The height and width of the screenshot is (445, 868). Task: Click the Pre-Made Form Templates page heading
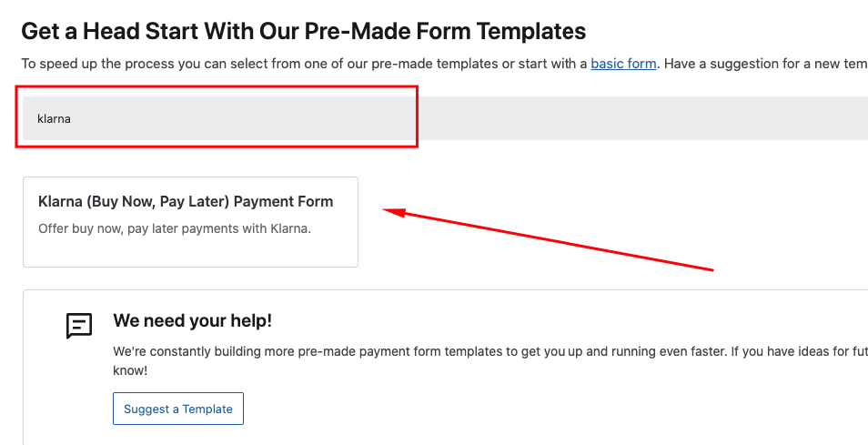click(303, 31)
